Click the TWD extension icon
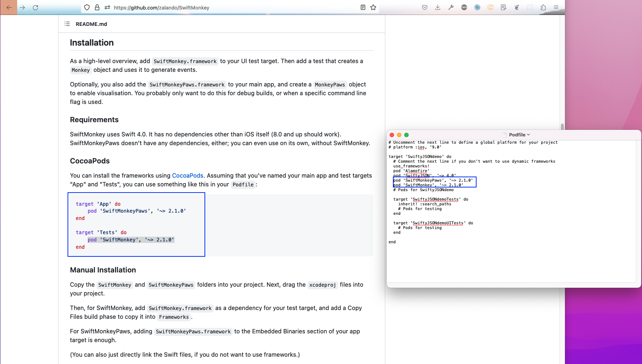Viewport: 642px width, 364px height. (x=464, y=7)
